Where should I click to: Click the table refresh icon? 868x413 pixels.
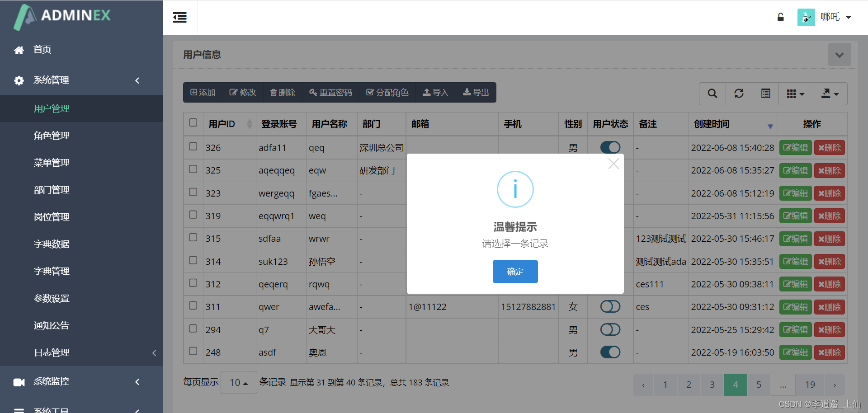[x=739, y=94]
